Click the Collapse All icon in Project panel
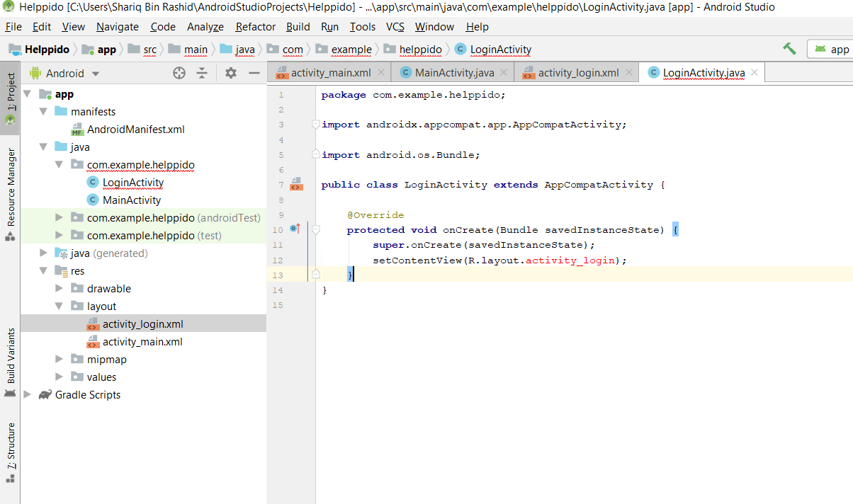 tap(202, 73)
